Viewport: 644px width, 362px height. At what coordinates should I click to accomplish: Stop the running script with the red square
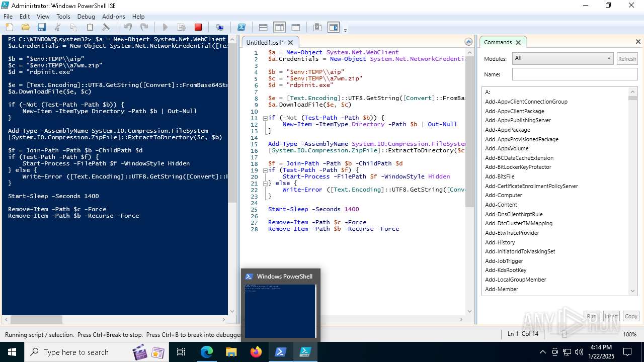click(x=198, y=27)
